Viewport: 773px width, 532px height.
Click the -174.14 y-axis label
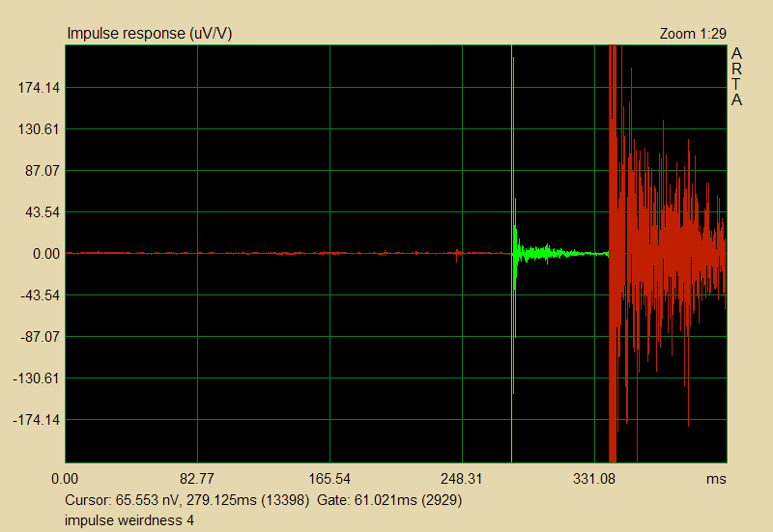[36, 420]
